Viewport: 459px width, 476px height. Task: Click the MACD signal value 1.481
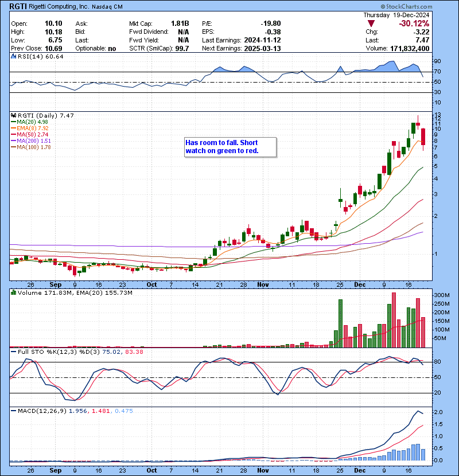pos(100,411)
